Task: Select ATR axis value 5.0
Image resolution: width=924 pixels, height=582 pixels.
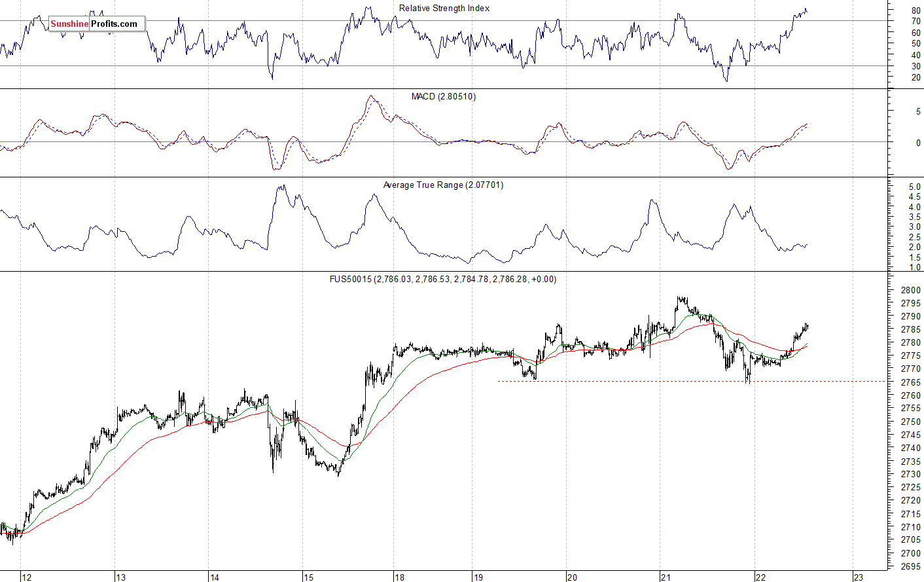Action: (914, 187)
